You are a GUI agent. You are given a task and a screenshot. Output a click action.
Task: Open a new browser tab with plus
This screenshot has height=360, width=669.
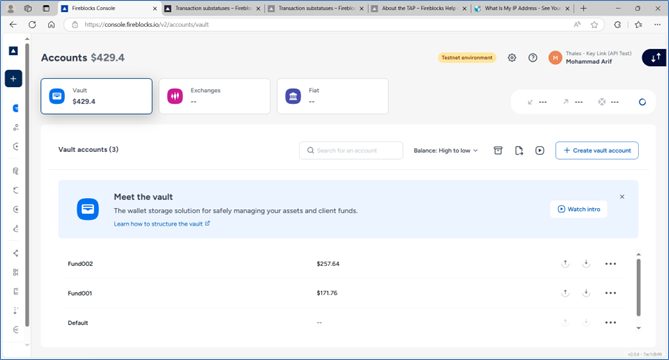[583, 8]
